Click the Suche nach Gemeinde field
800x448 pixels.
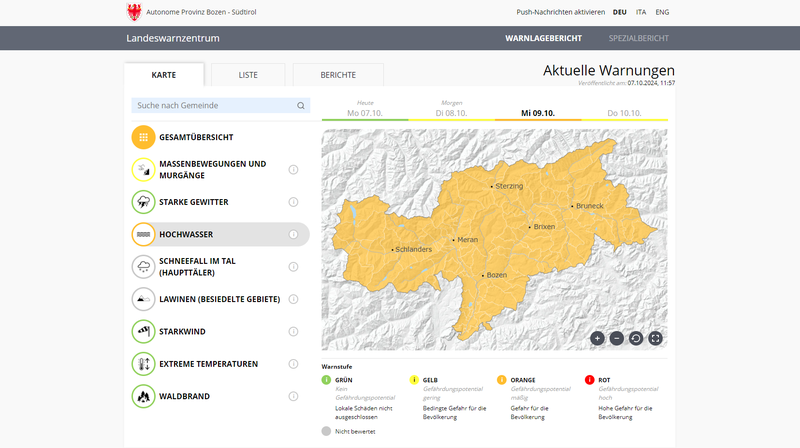(214, 105)
